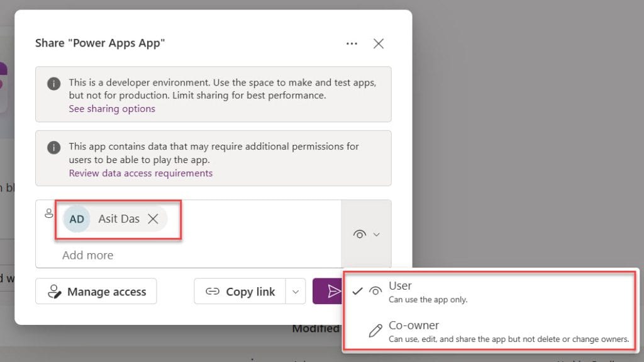Viewport: 644px width, 362px height.
Task: Click the Asit Das name chip
Action: 116,219
